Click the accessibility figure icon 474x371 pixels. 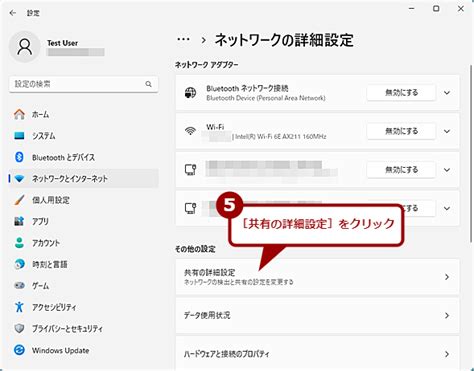point(19,307)
